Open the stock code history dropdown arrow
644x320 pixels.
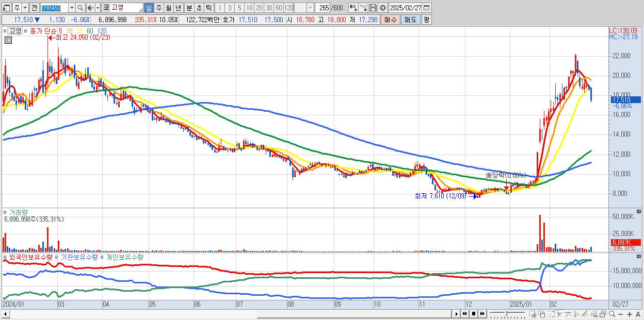[72, 8]
